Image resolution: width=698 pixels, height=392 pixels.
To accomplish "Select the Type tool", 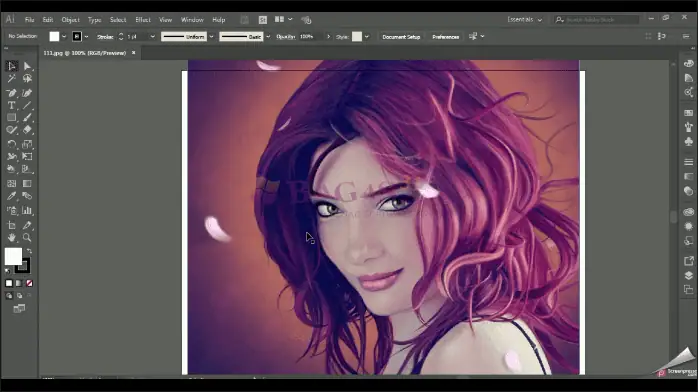I will 12,105.
